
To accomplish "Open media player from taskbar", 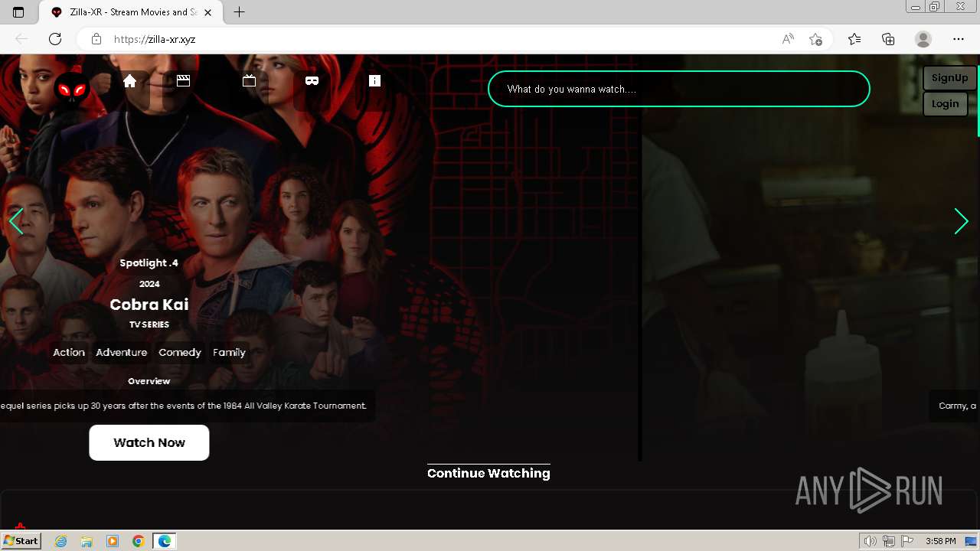I will pyautogui.click(x=113, y=541).
